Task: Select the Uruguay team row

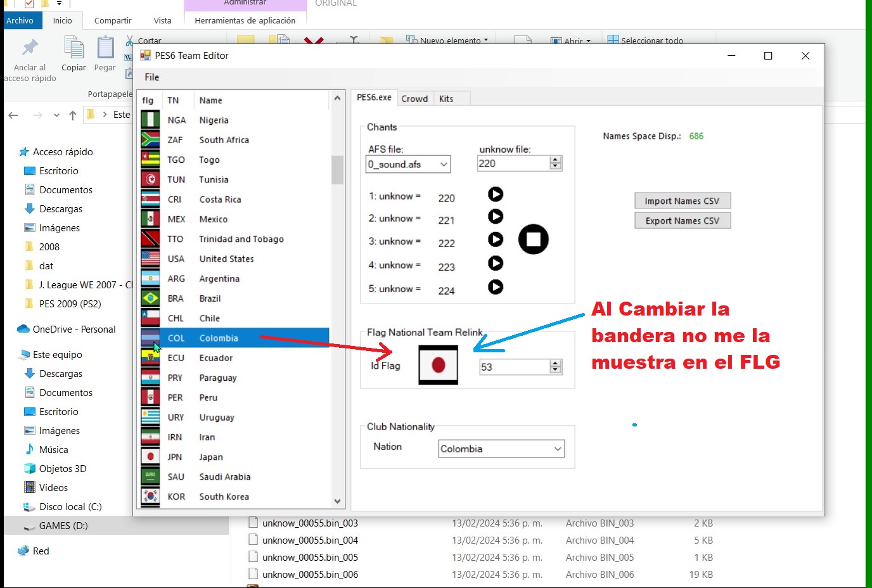Action: [x=234, y=417]
